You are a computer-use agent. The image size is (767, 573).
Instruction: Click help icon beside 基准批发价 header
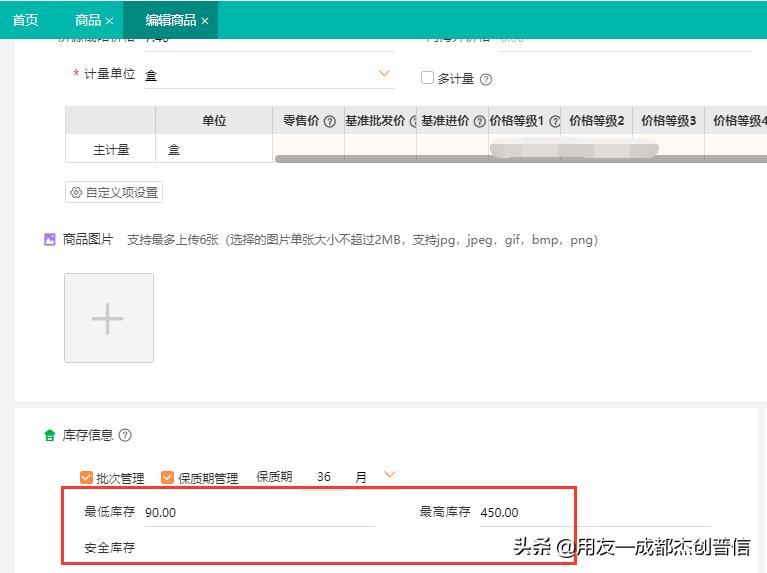tap(413, 121)
